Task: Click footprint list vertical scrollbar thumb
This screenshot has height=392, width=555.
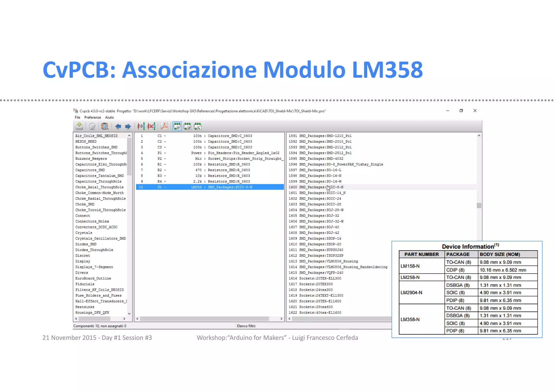Action: (479, 206)
